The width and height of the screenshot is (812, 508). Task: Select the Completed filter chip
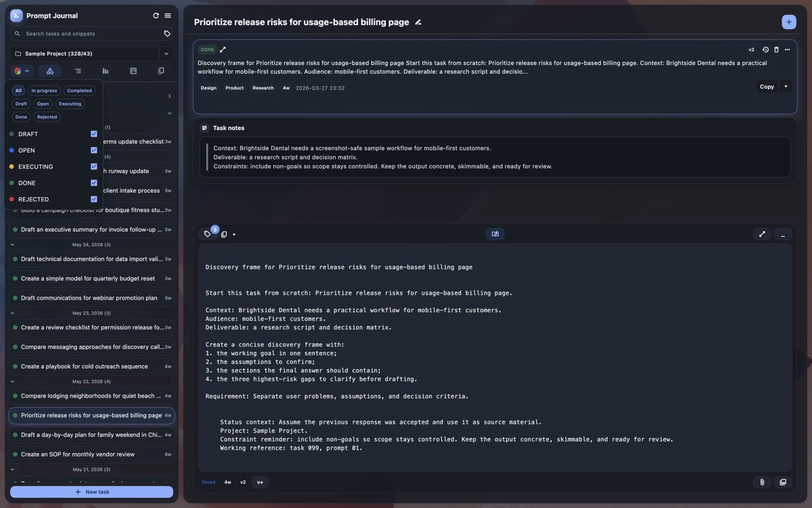pos(79,91)
